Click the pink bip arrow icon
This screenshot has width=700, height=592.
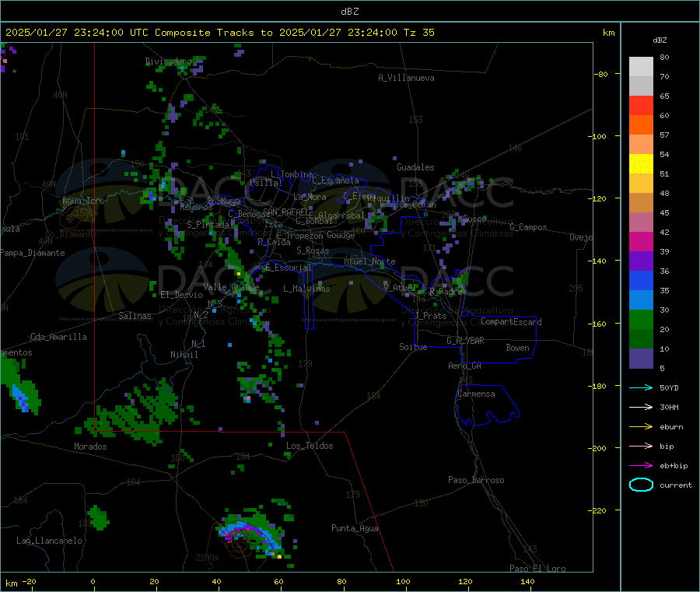(641, 446)
